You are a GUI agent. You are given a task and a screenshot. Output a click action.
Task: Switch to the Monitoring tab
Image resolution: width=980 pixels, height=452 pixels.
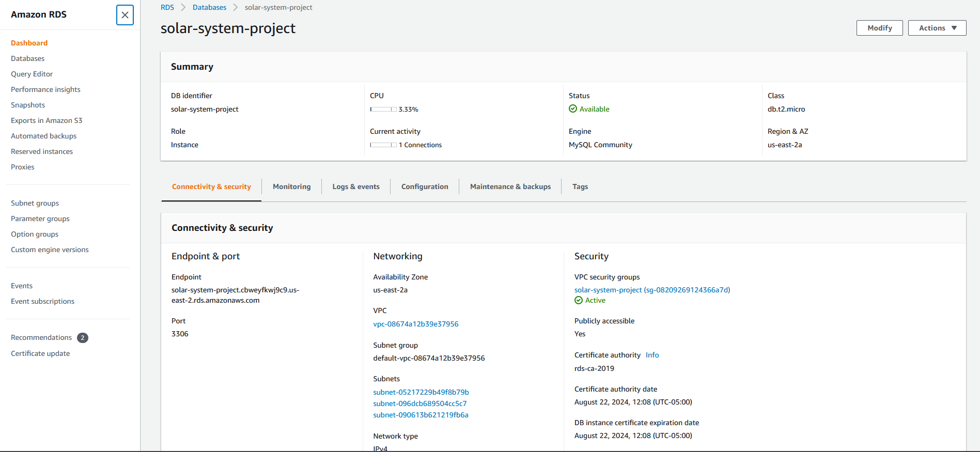pos(292,186)
